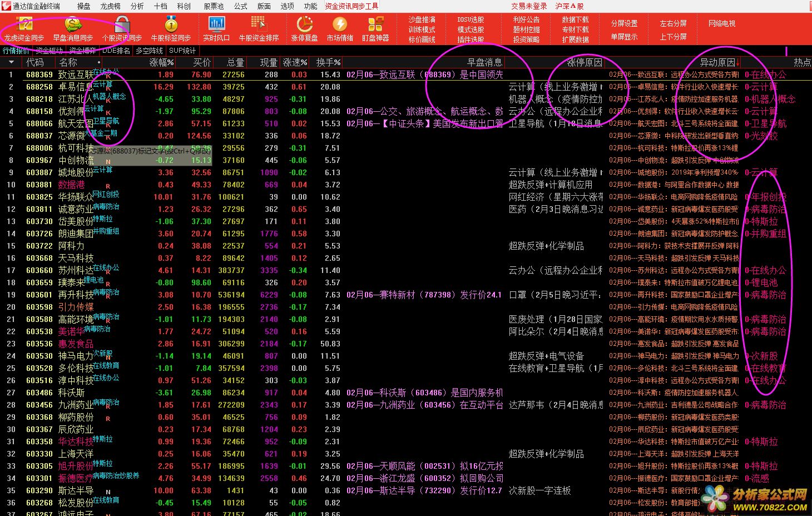Open the 涨停复盘 clock icon

coord(305,24)
